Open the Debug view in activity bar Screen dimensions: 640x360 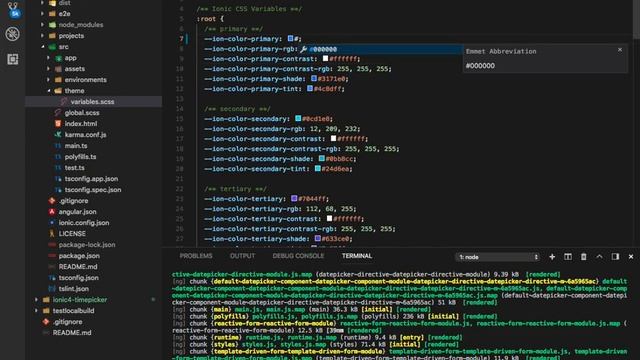(13, 34)
